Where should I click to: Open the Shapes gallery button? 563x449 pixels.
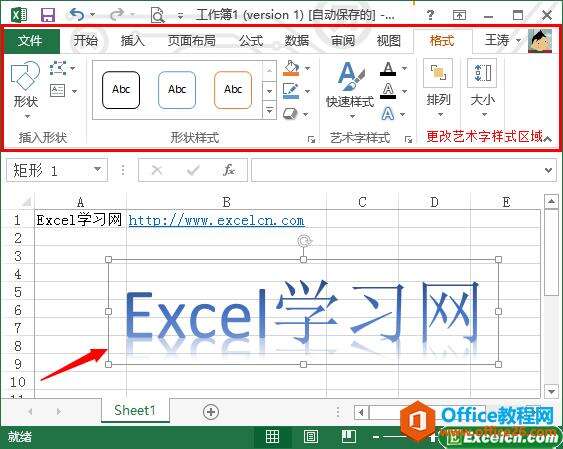(x=25, y=90)
